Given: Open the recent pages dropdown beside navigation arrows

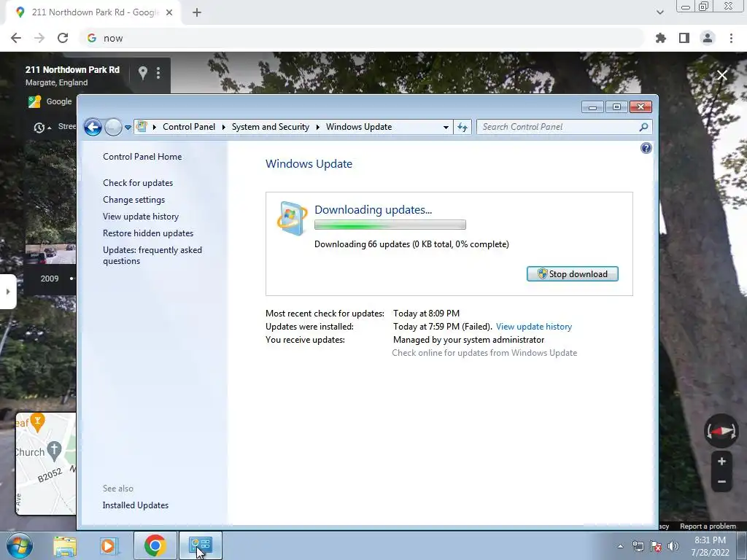Looking at the screenshot, I should point(128,127).
